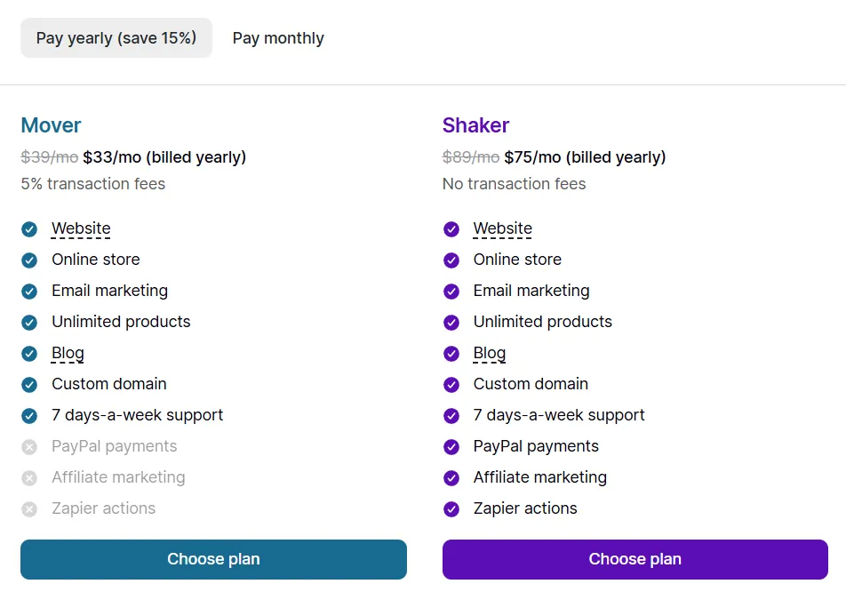
Task: Click the disabled Zapier actions X icon
Action: click(29, 509)
